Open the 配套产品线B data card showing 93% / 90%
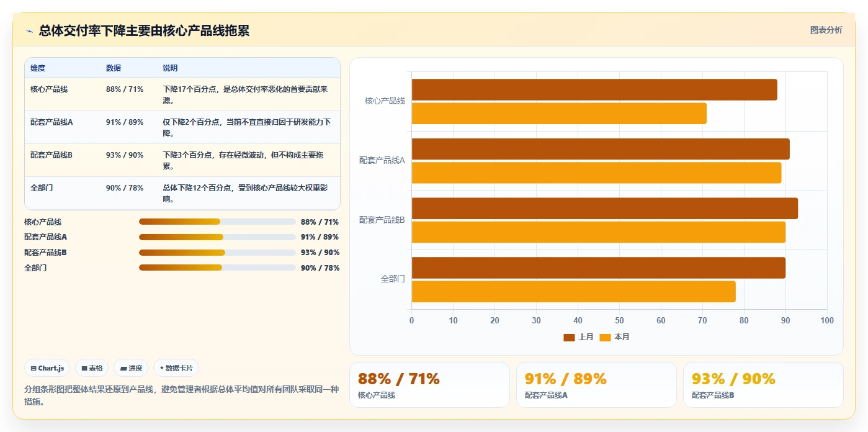Screen dimensions: 868x432 click(x=763, y=385)
